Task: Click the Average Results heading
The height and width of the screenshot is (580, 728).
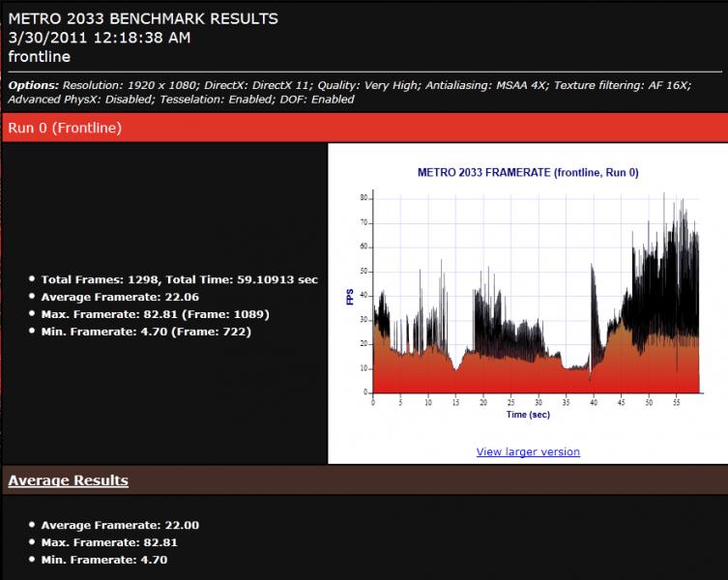Action: point(69,480)
